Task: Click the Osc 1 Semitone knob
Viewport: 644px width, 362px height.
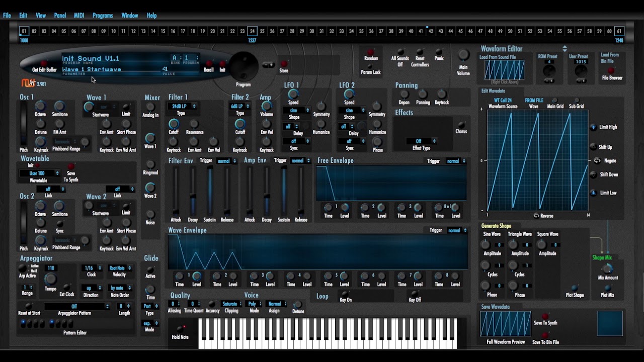Action: [59, 106]
